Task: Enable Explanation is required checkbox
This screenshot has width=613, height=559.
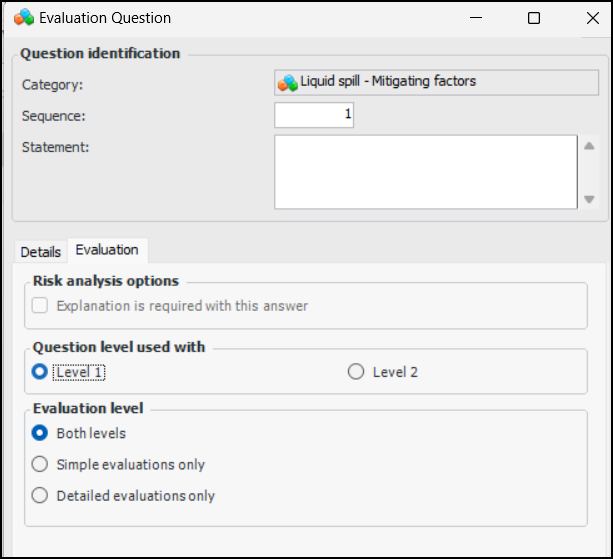Action: point(41,306)
